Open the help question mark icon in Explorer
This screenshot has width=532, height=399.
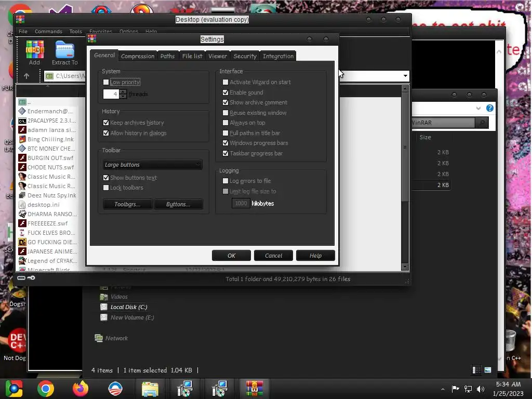click(489, 108)
